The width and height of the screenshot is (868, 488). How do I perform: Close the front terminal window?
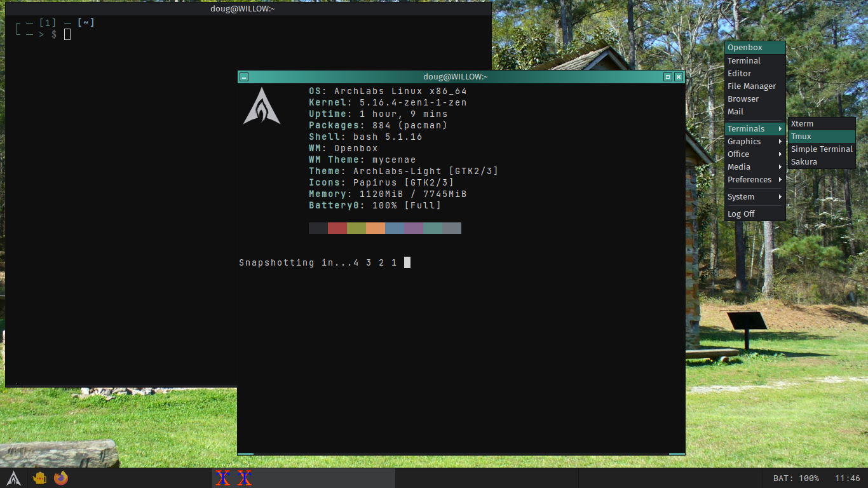coord(679,77)
